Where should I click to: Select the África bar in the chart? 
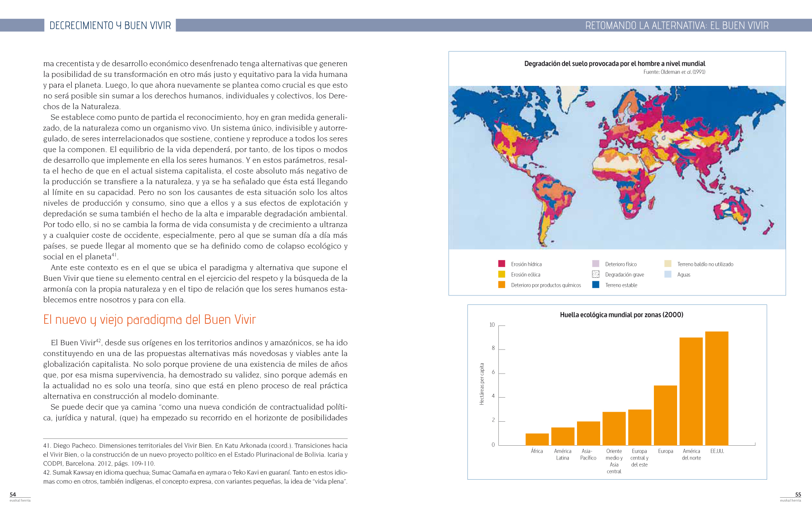tap(537, 439)
